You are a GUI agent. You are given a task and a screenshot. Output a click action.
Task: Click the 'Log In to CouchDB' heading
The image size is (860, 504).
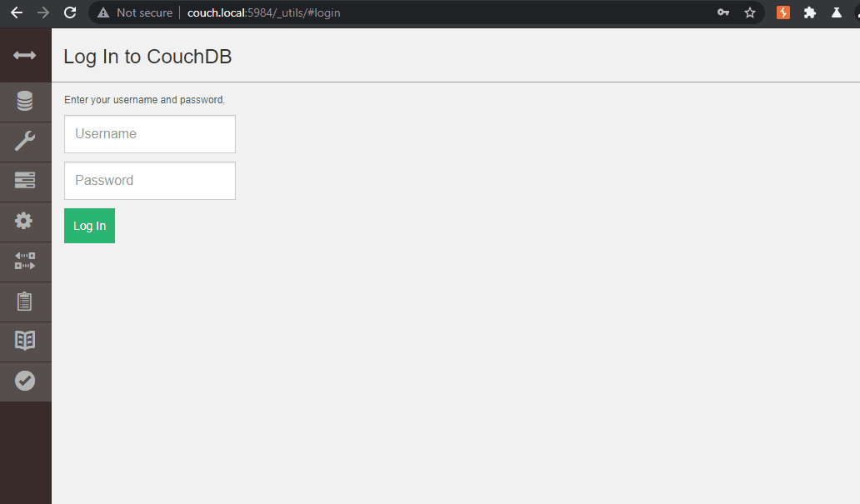point(147,57)
